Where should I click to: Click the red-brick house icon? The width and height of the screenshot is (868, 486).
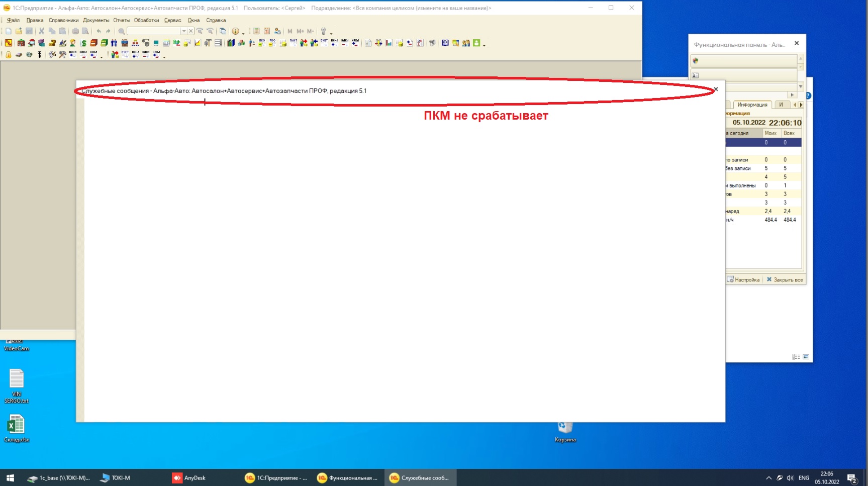pos(21,43)
